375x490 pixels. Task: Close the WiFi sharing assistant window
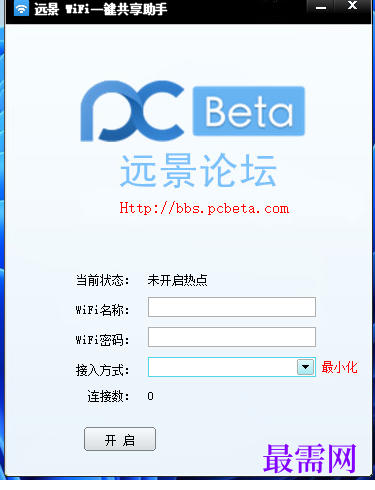pos(352,6)
